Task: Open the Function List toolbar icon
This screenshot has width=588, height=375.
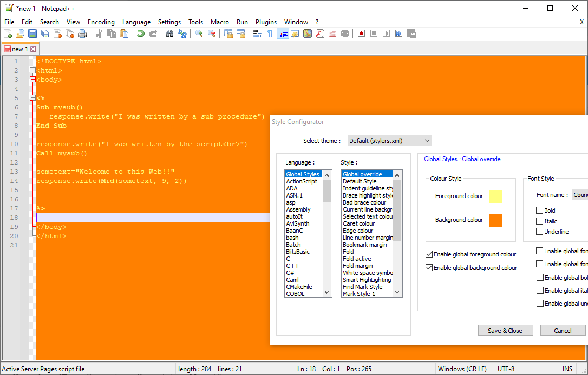Action: click(x=320, y=34)
